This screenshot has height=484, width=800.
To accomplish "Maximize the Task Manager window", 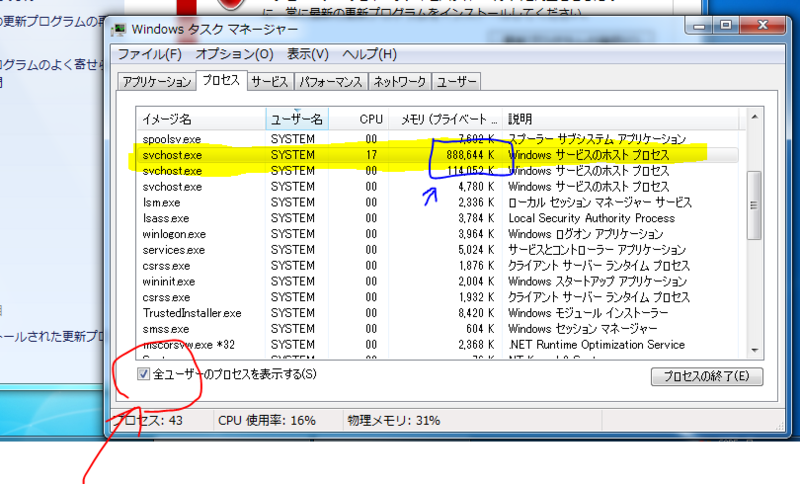I will 725,26.
